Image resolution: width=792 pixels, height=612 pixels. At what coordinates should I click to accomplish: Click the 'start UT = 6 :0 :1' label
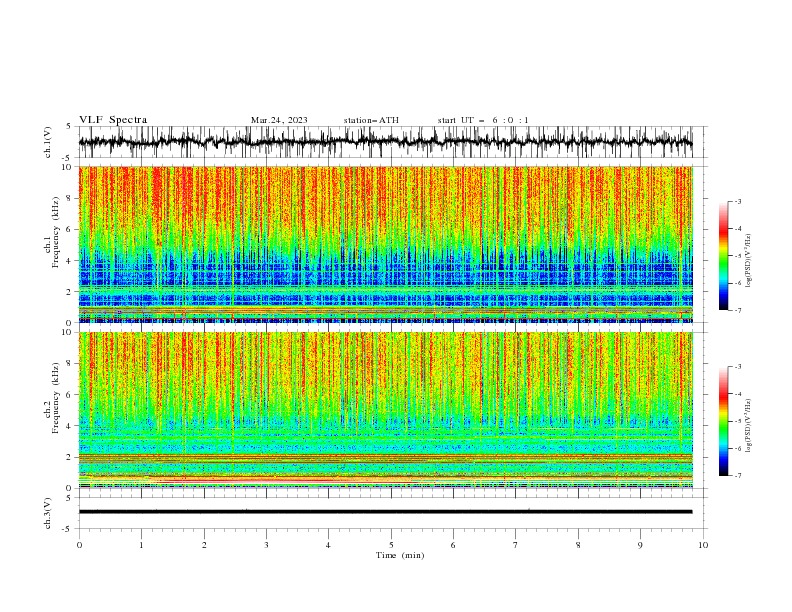click(x=483, y=120)
